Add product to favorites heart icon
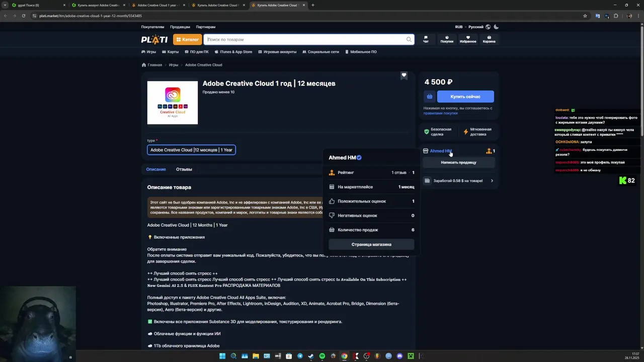Screen dimensions: 644x362 coord(404,75)
